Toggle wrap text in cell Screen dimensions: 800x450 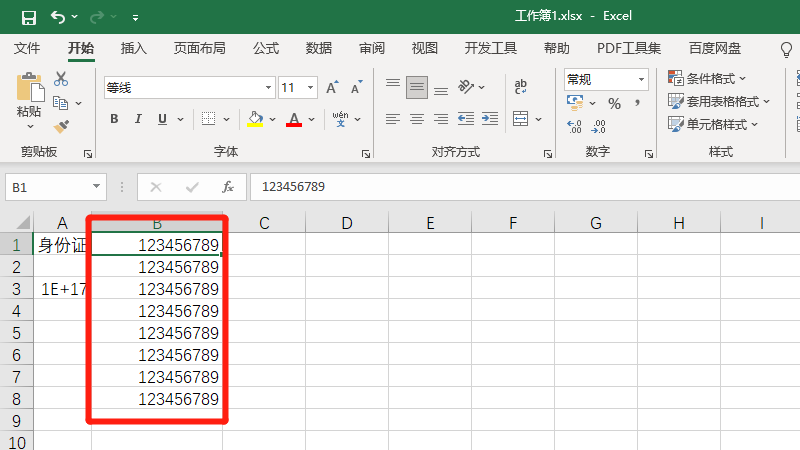521,88
